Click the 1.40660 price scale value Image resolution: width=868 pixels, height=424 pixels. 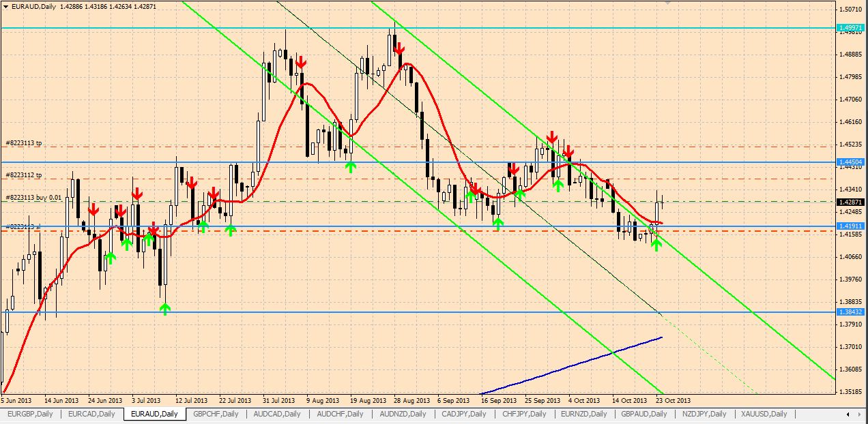click(x=850, y=256)
